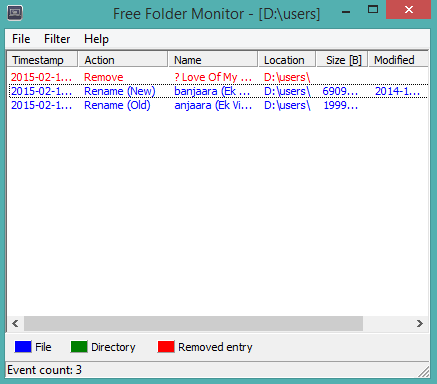437x384 pixels.
Task: Click the '? Love Of My ...' file name
Action: pos(213,77)
